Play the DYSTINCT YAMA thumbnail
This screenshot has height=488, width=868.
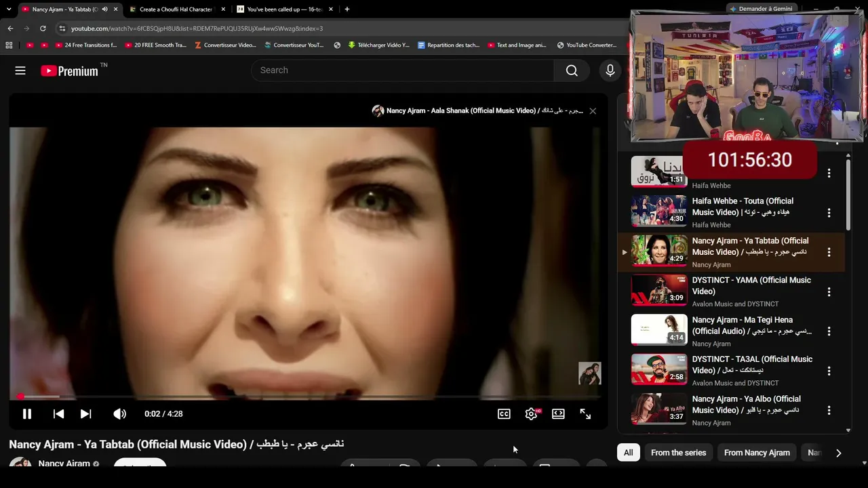point(659,290)
